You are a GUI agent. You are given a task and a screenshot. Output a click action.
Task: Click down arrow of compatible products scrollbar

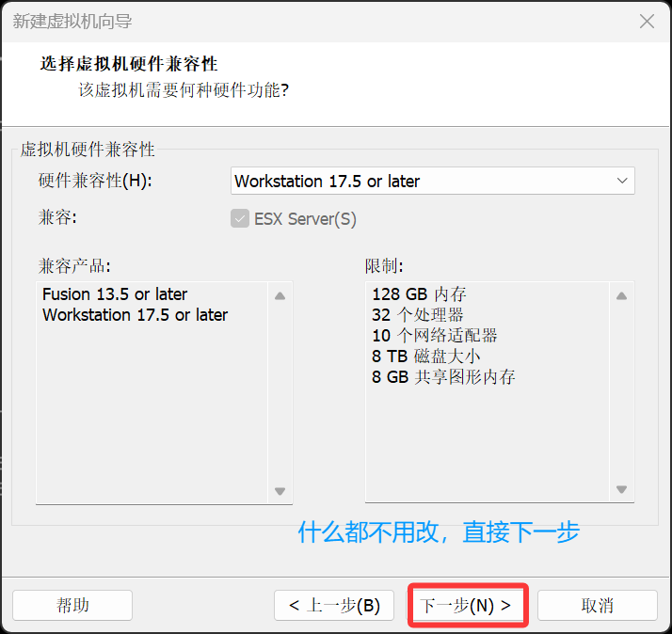click(280, 491)
